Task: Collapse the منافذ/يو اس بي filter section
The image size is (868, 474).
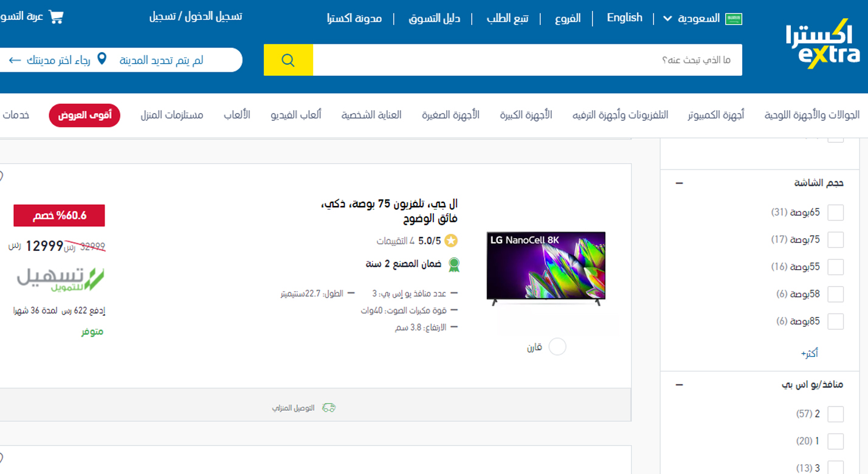Action: click(x=679, y=385)
